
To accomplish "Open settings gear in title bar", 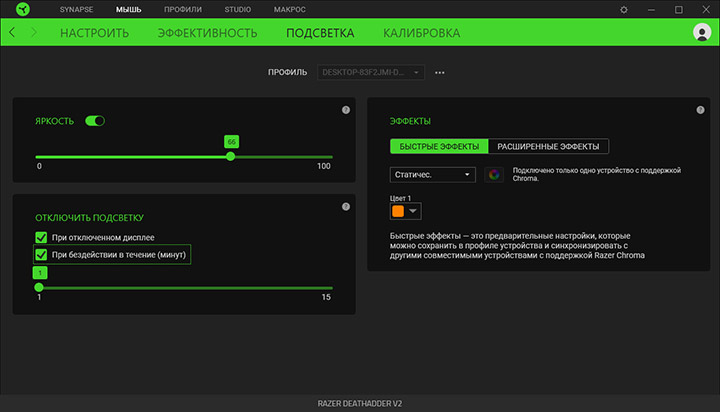I will pos(624,10).
